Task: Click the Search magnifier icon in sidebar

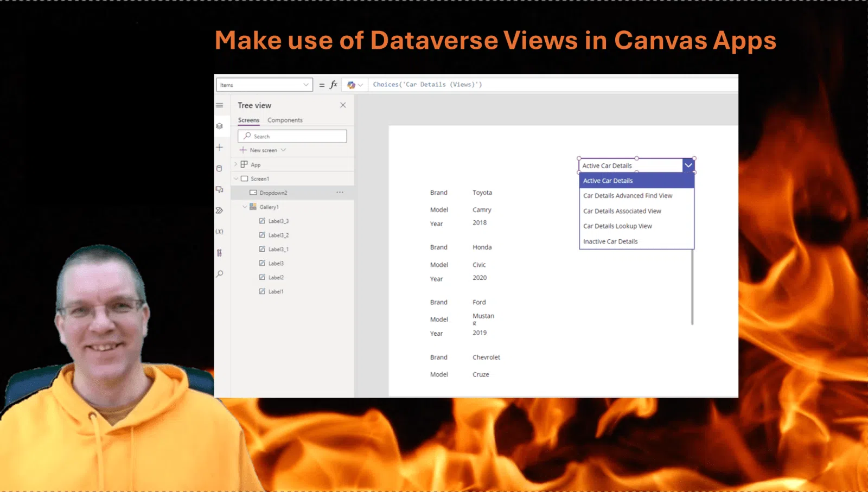Action: point(220,274)
